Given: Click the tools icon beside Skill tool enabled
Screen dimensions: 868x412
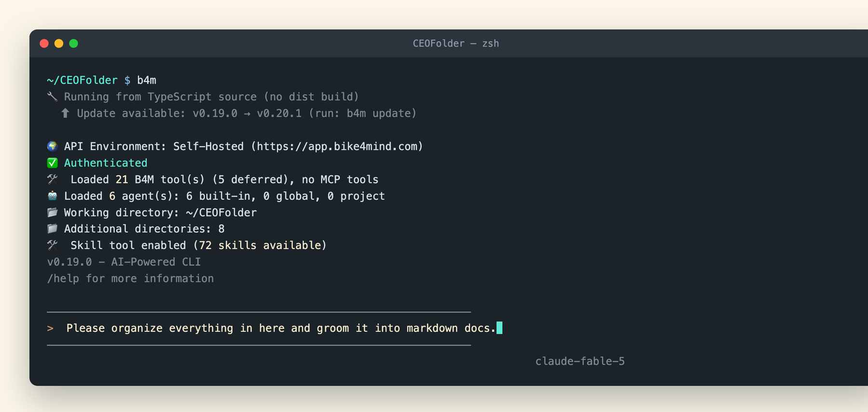Looking at the screenshot, I should coord(52,245).
